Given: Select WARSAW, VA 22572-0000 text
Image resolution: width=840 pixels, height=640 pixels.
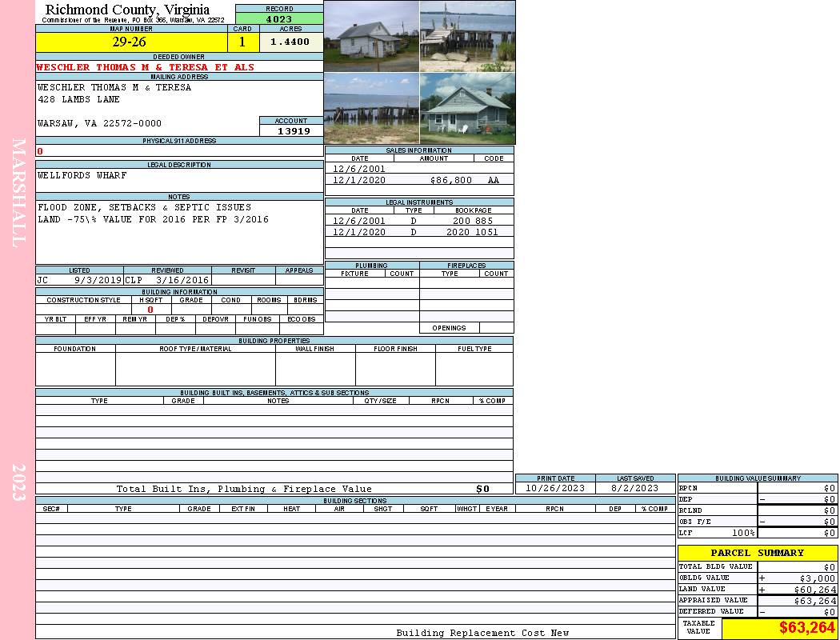Looking at the screenshot, I should (100, 123).
